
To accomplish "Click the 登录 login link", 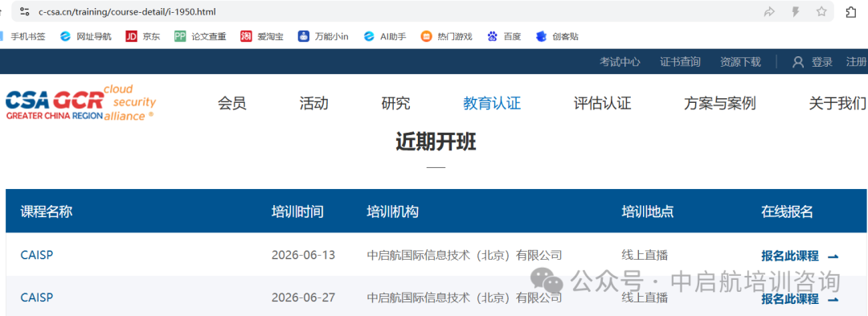I will (822, 62).
